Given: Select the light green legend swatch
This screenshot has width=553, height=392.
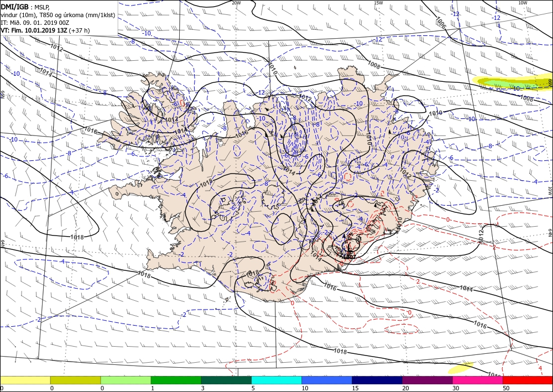Looking at the screenshot, I should tap(126, 380).
